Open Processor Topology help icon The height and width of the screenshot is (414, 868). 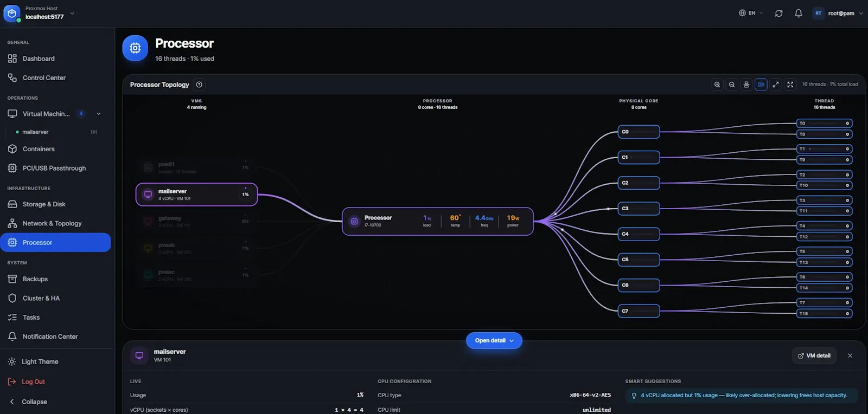tap(199, 85)
